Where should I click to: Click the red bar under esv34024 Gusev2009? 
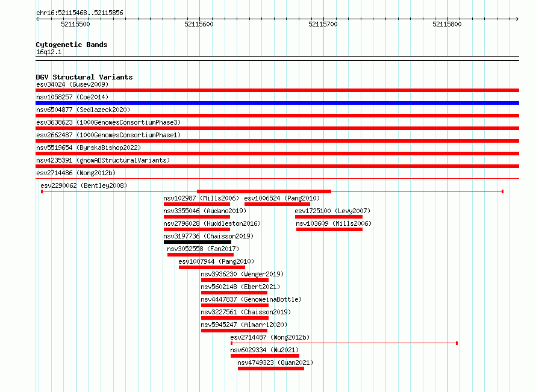click(x=277, y=90)
